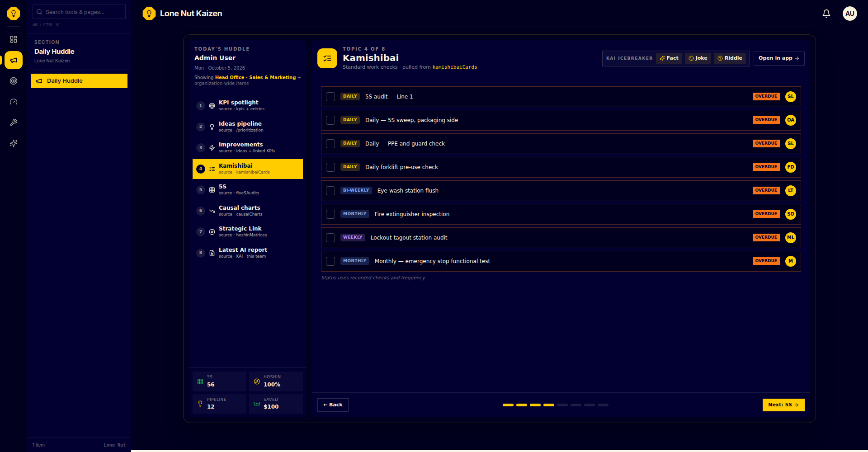Select the Ideas pipeline topic
This screenshot has width=868, height=452.
coord(248,127)
